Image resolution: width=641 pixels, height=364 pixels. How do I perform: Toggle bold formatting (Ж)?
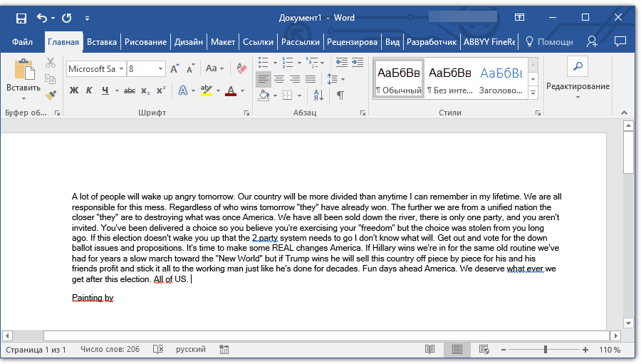coord(73,90)
